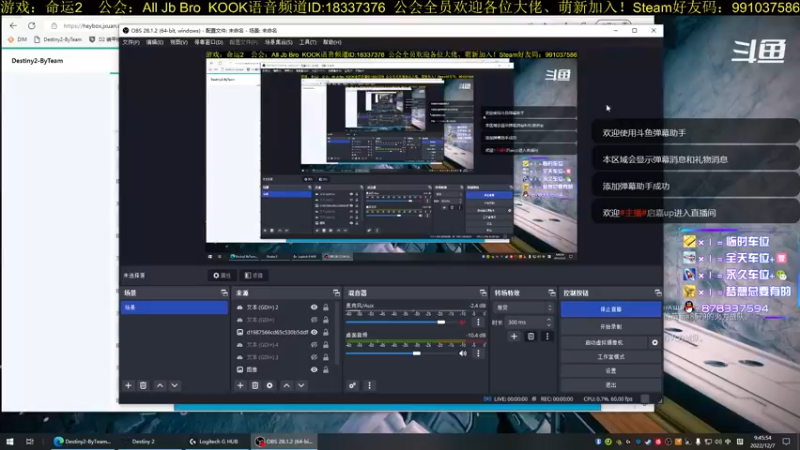Remove selected scene with trash icon
This screenshot has height=450, width=800.
[x=143, y=386]
